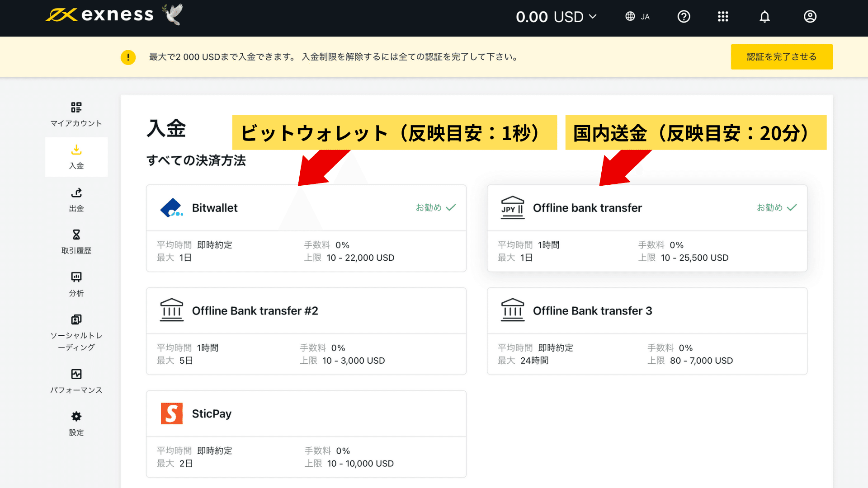Click the Bitwallet logo icon

click(172, 208)
